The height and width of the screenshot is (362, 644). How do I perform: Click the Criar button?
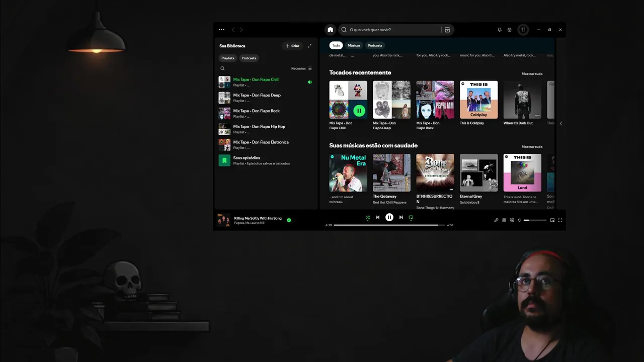coord(292,46)
